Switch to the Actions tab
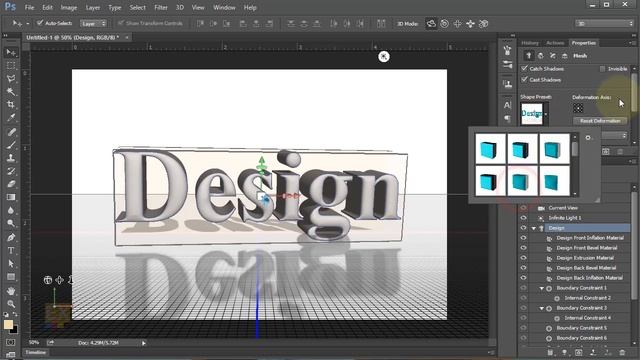 click(555, 43)
